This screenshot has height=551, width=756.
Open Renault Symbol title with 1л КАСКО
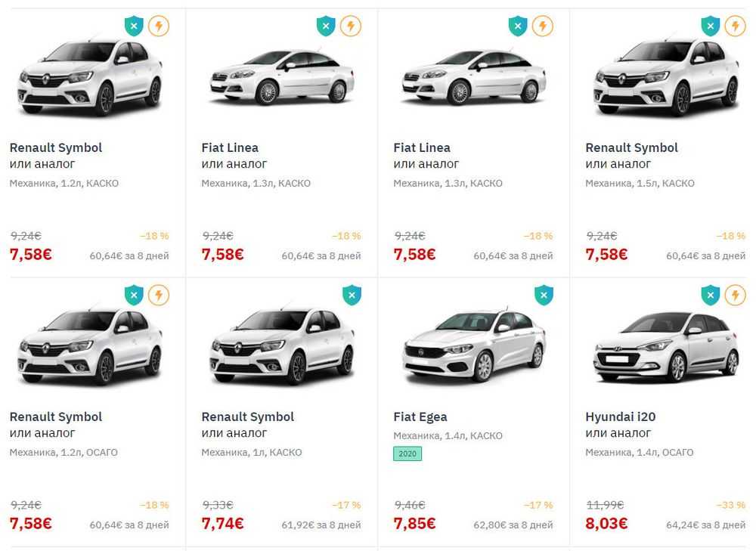(x=247, y=417)
